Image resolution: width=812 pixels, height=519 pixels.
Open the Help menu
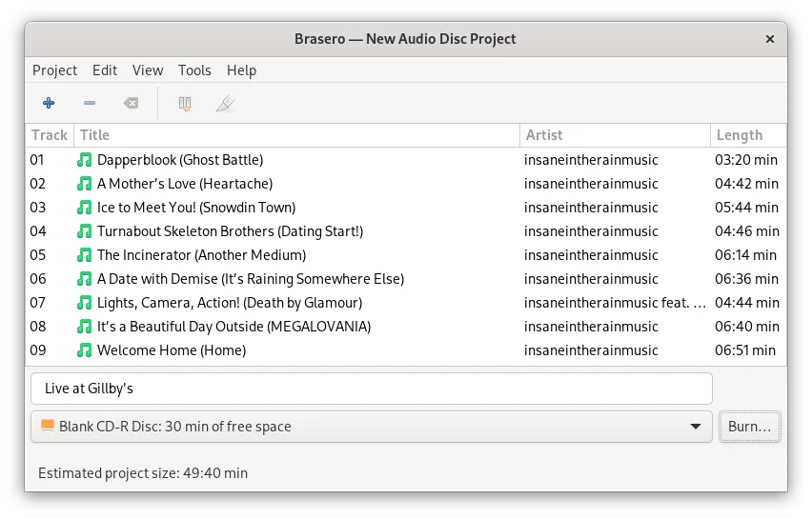pos(241,70)
